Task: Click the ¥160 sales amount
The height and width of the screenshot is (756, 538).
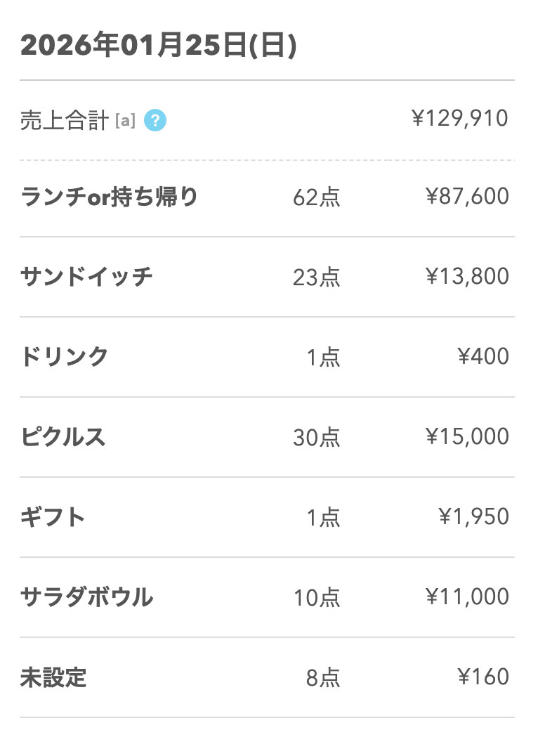Action: coord(483,677)
